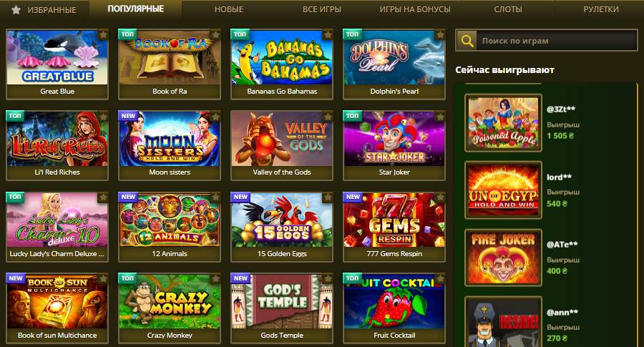Open the Все игры category

321,9
